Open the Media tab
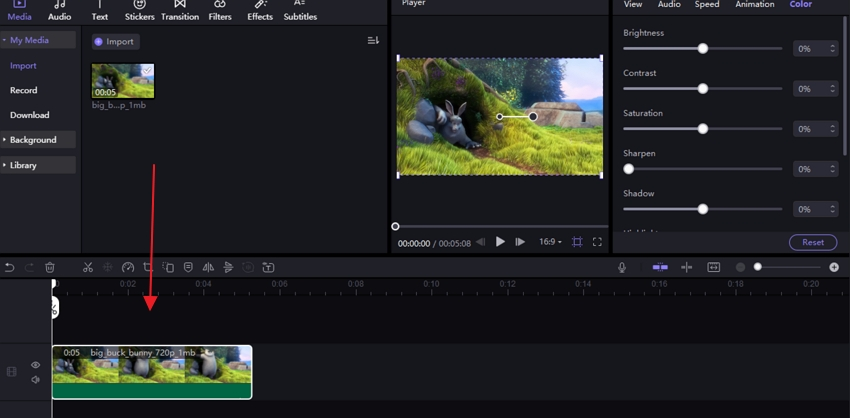The width and height of the screenshot is (850, 418). tap(20, 10)
